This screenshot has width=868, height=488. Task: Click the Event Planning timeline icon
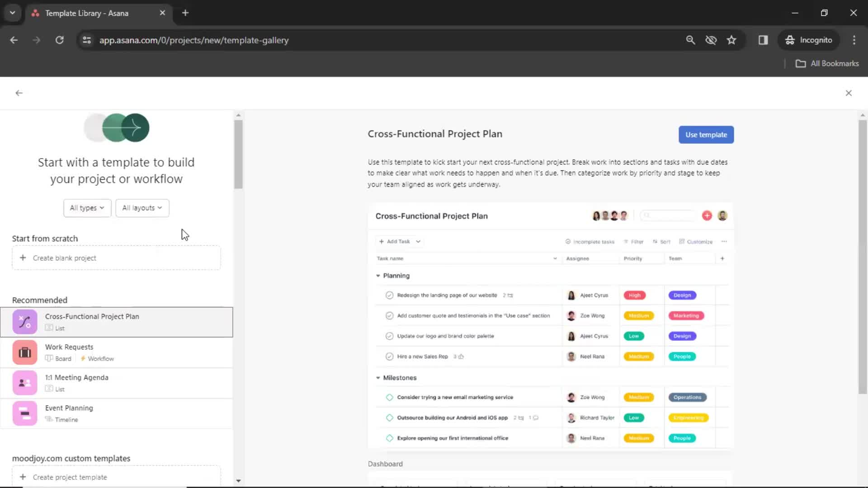point(25,413)
